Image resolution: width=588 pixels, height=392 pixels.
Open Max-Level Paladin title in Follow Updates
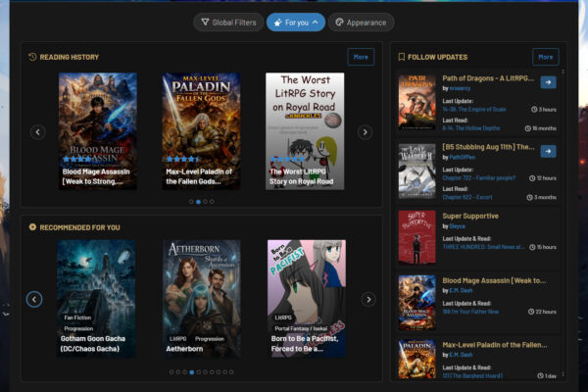tap(495, 345)
